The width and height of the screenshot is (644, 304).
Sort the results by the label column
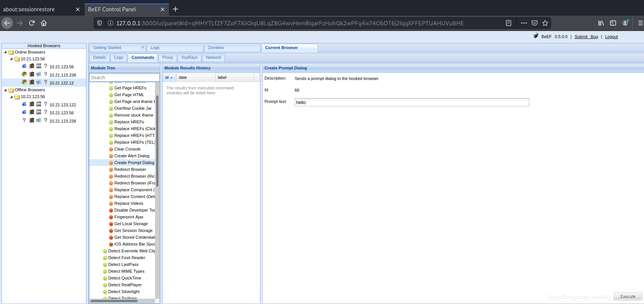[235, 77]
